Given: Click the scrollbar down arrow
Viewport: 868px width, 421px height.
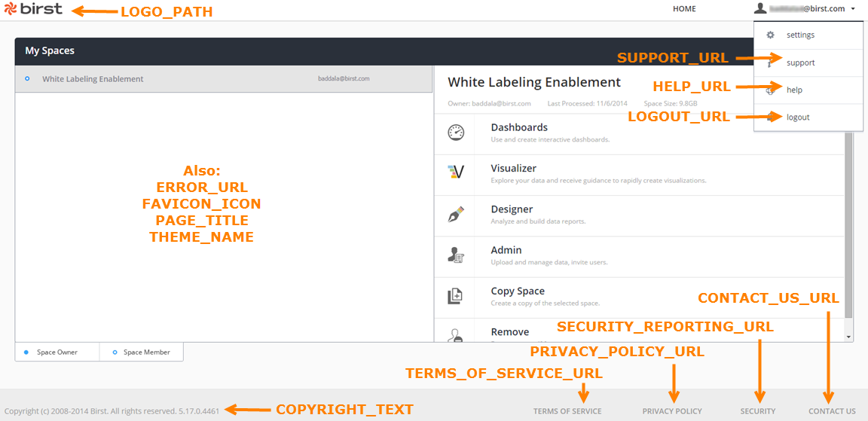Looking at the screenshot, I should click(x=849, y=337).
